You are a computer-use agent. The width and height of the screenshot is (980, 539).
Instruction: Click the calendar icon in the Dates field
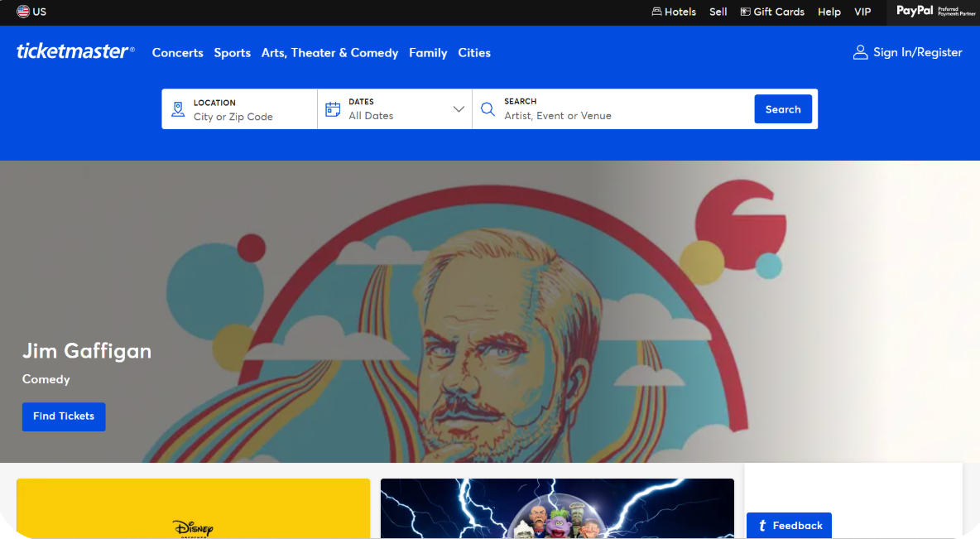[333, 109]
